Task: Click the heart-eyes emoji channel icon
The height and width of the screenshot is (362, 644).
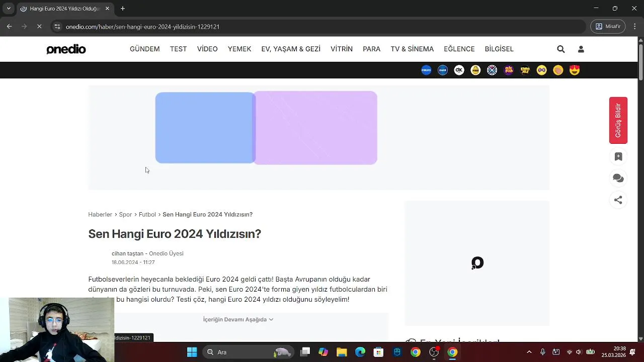Action: pos(575,70)
